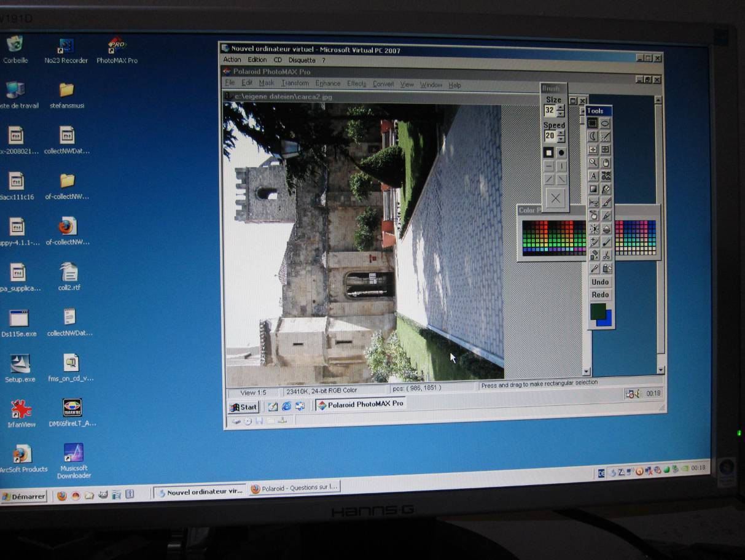This screenshot has height=560, width=745.
Task: Decrease brush Size with the down arrow
Action: click(x=561, y=114)
